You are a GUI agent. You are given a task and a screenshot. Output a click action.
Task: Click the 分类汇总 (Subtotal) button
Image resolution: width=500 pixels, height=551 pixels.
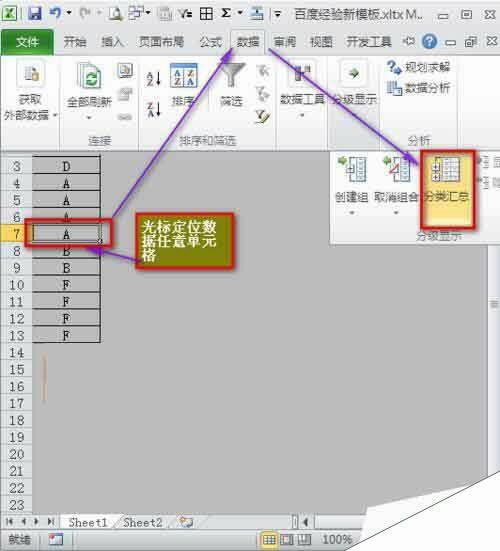[x=447, y=190]
